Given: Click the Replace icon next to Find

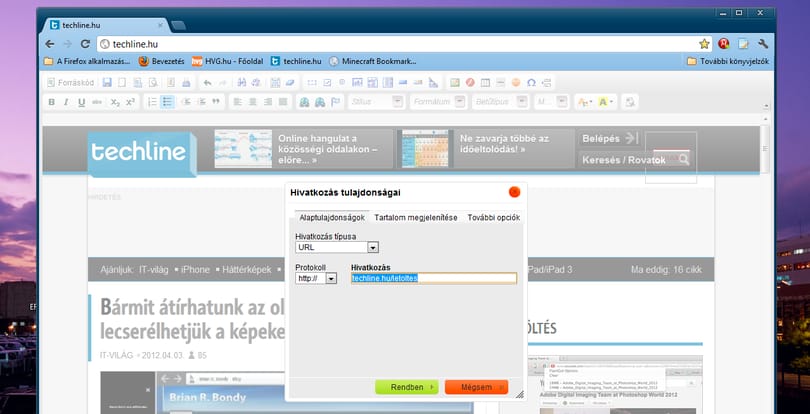Looking at the screenshot, I should tap(256, 83).
